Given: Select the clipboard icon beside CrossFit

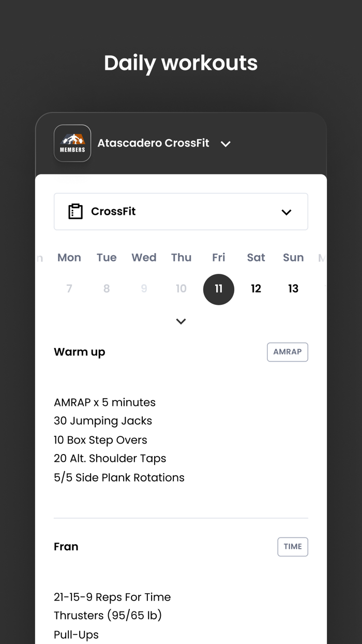Looking at the screenshot, I should 75,211.
